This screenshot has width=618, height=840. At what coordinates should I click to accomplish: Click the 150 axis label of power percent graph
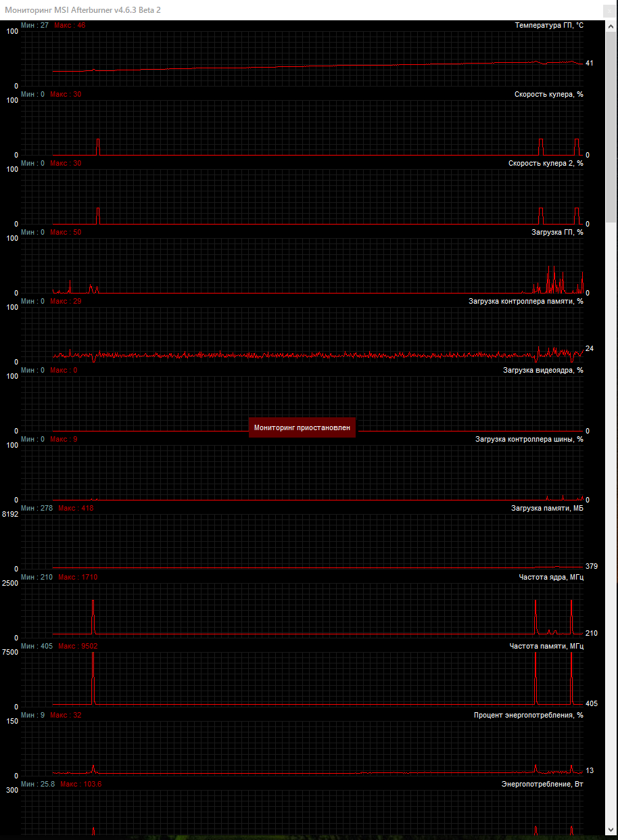(x=12, y=721)
